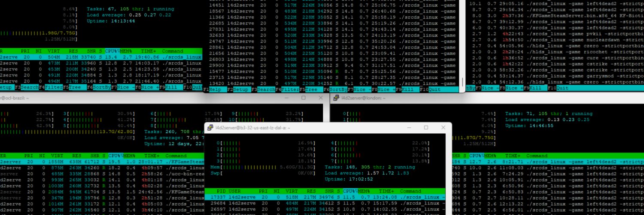Click the Uptime 17:02:52 text
The width and height of the screenshot is (644, 215).
pyautogui.click(x=348, y=179)
